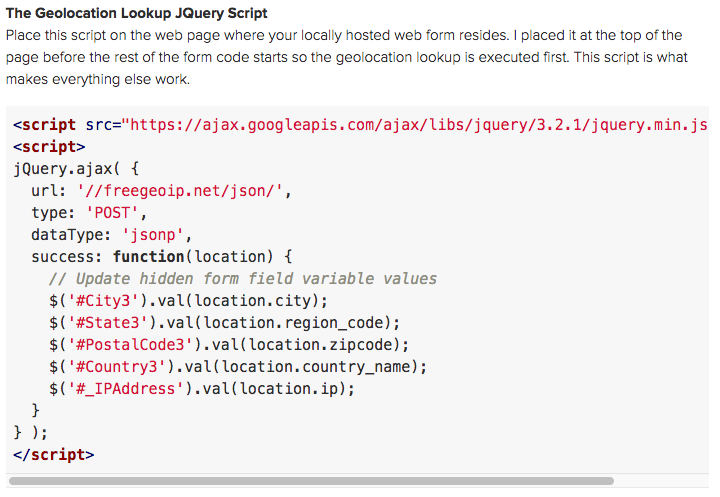Click the '//freegeoip.net/json/' url string

[x=180, y=190]
